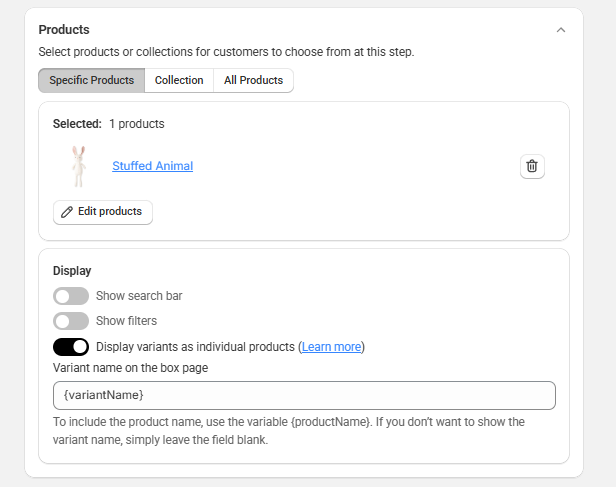Collapse the Products section chevron
Image resolution: width=616 pixels, height=487 pixels.
[561, 30]
